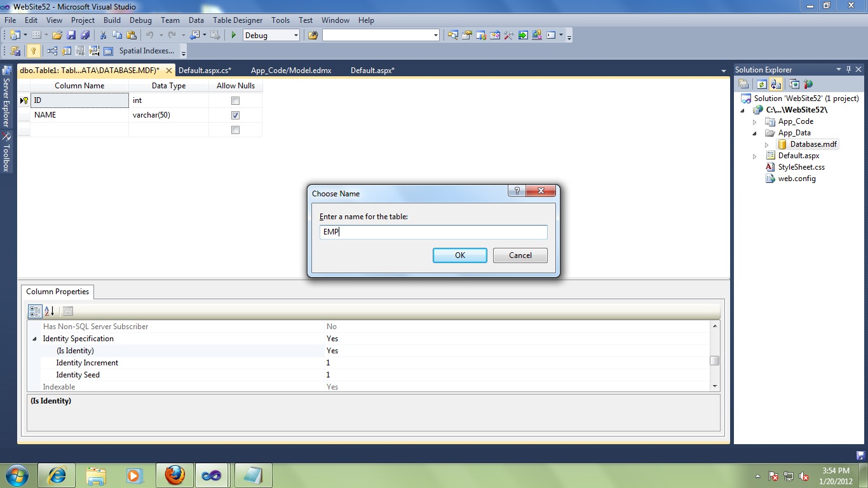Image resolution: width=868 pixels, height=488 pixels.
Task: Check Allow Nulls for the ID column
Action: (x=236, y=100)
